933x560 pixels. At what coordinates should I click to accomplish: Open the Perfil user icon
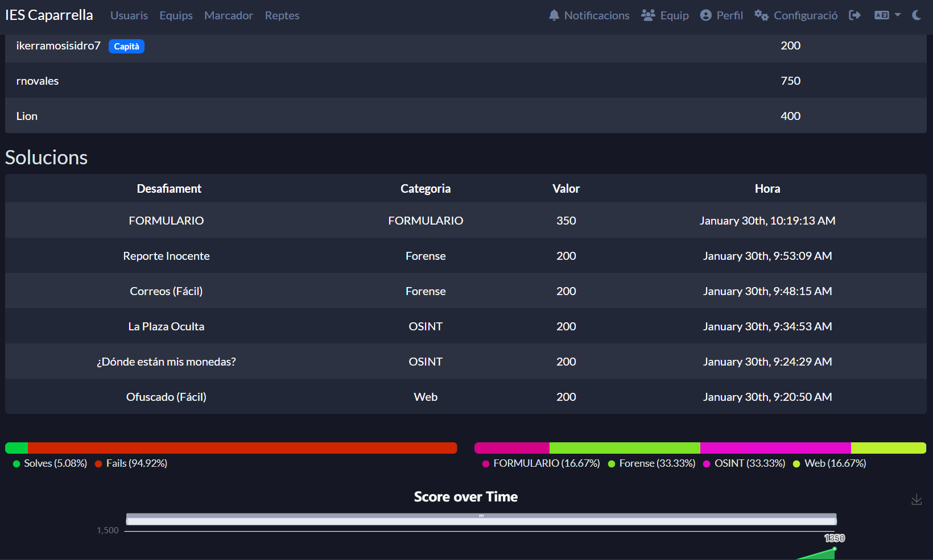click(705, 15)
